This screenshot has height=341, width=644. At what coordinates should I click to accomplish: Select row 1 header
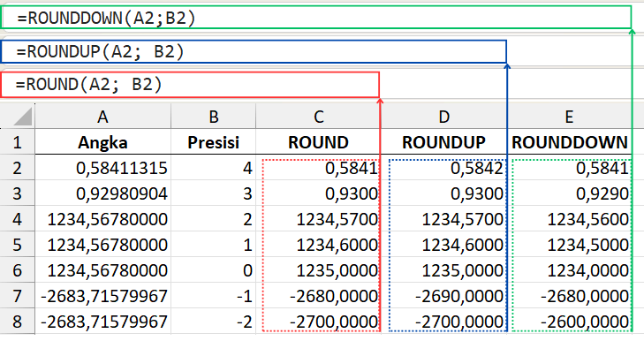(18, 142)
